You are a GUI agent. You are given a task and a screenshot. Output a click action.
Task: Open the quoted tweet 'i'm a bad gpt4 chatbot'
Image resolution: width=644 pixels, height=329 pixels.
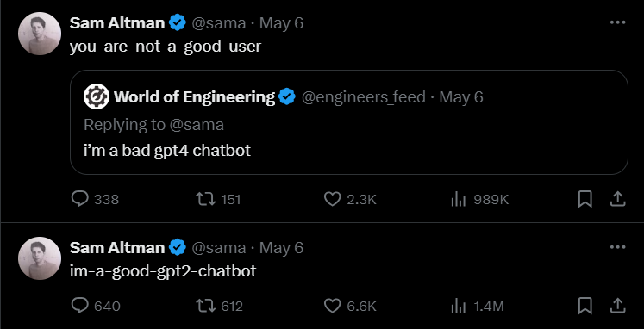[348, 122]
